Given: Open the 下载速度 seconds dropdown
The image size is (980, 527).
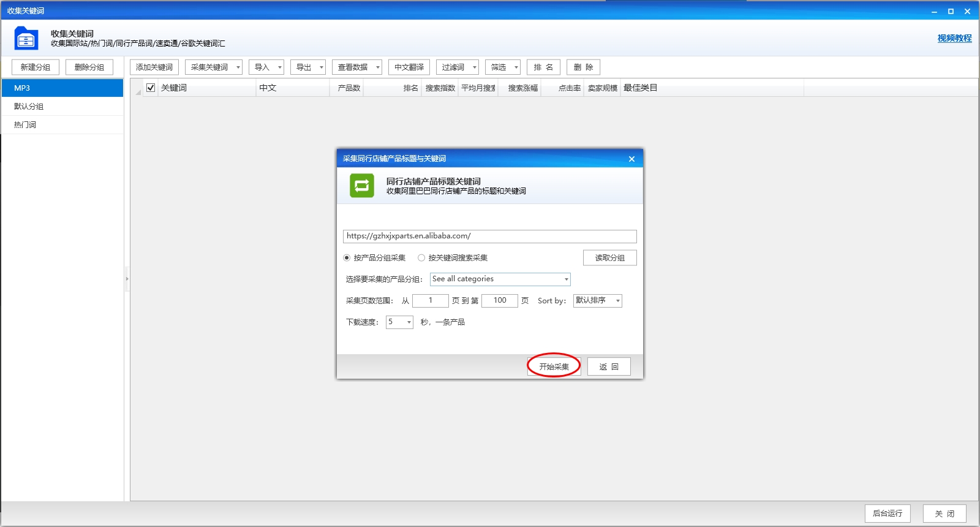Looking at the screenshot, I should [x=399, y=322].
